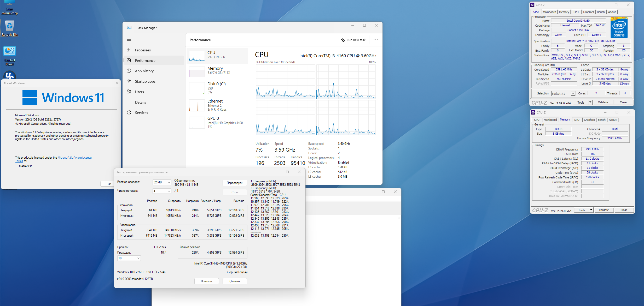Switch to Mainboard tab in top CPU-Z
This screenshot has width=644, height=306.
[549, 12]
